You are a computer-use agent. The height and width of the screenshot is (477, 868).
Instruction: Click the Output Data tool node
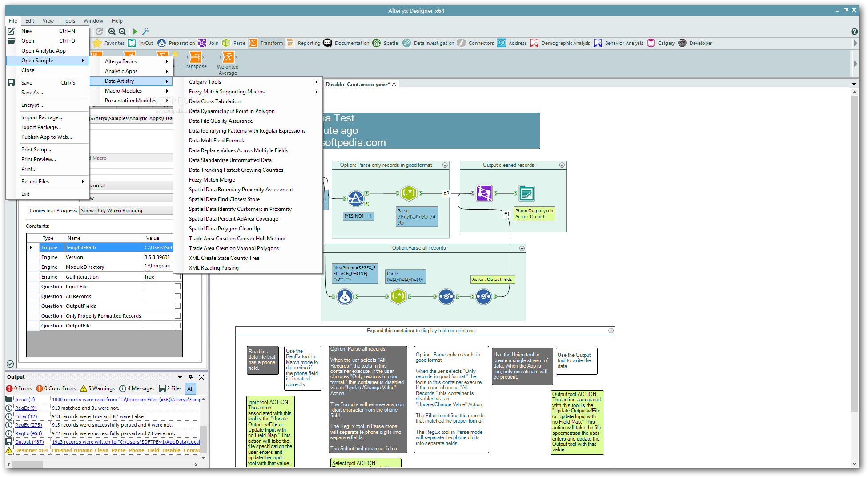526,193
